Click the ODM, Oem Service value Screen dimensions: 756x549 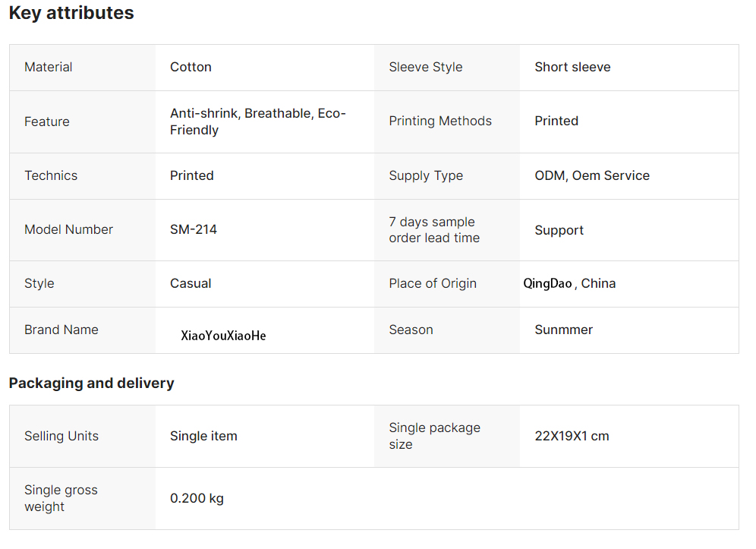pyautogui.click(x=592, y=175)
